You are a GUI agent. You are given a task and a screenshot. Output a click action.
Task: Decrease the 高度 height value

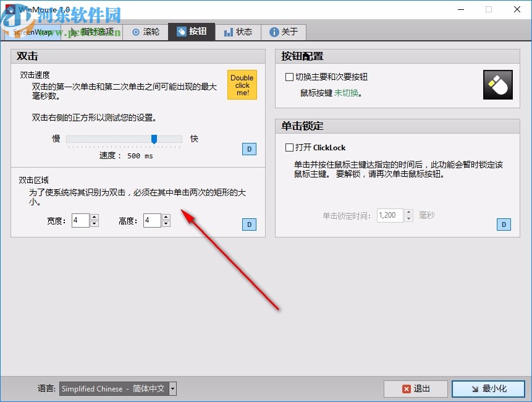tap(166, 224)
